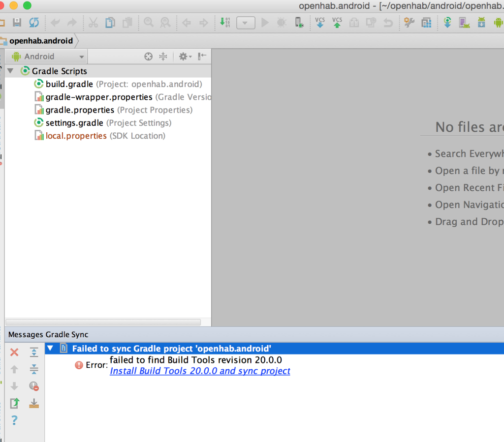
Task: Click Collapse All in Messages panel
Action: point(34,369)
